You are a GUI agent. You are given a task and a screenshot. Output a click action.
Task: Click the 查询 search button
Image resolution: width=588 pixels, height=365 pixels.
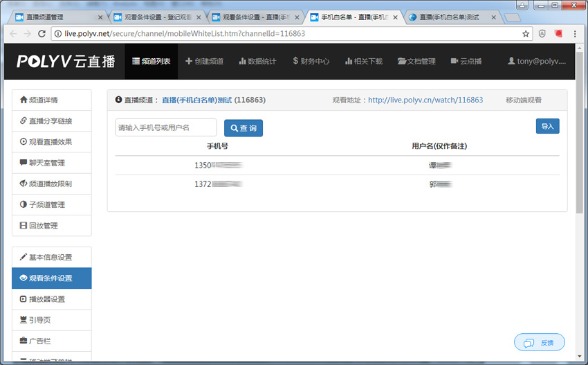click(x=244, y=128)
